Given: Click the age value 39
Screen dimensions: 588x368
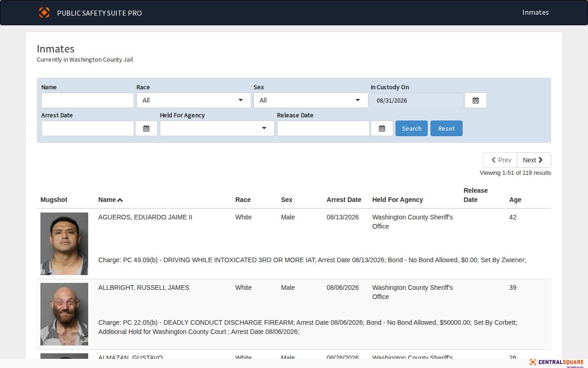Looking at the screenshot, I should (x=513, y=287).
